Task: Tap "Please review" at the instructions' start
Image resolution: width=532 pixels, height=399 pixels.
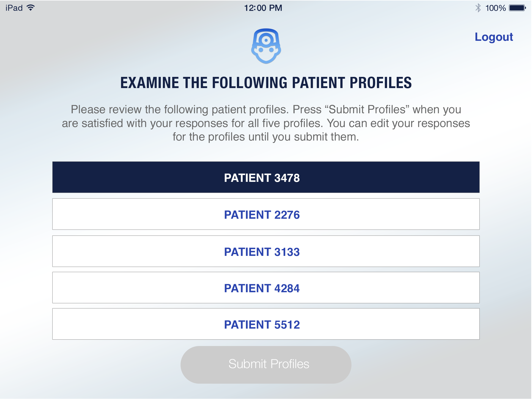Action: point(106,110)
